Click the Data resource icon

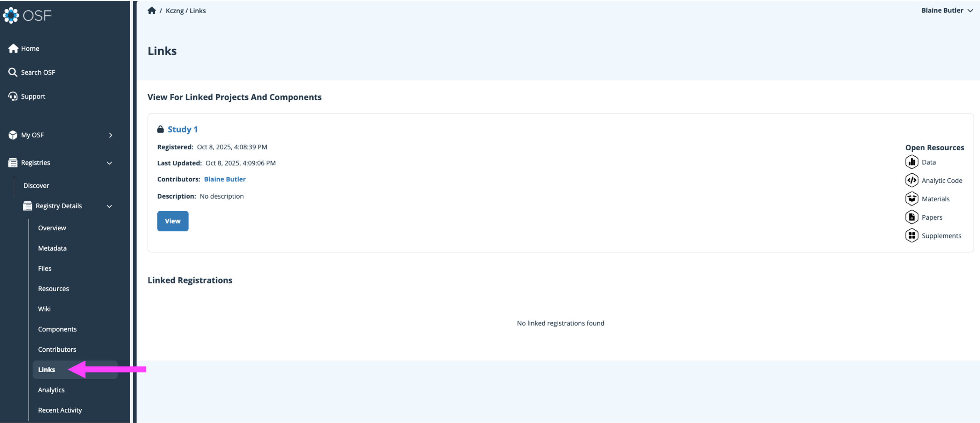coord(912,162)
